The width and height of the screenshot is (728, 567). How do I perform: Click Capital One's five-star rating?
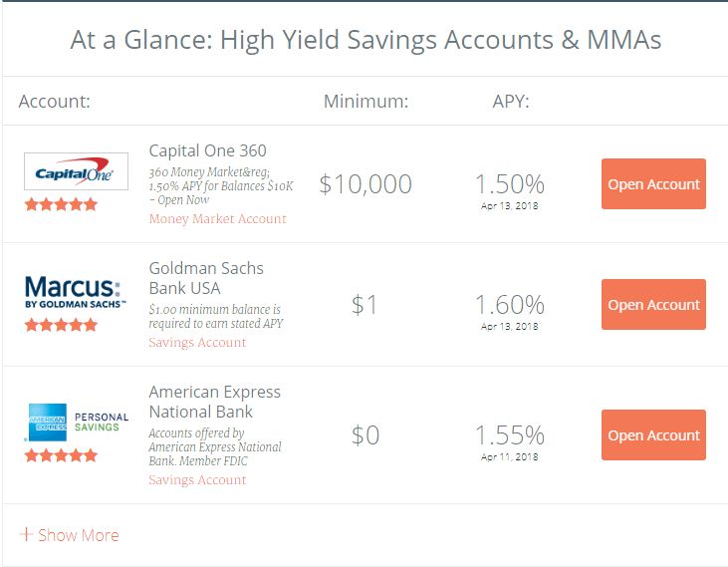[x=61, y=204]
